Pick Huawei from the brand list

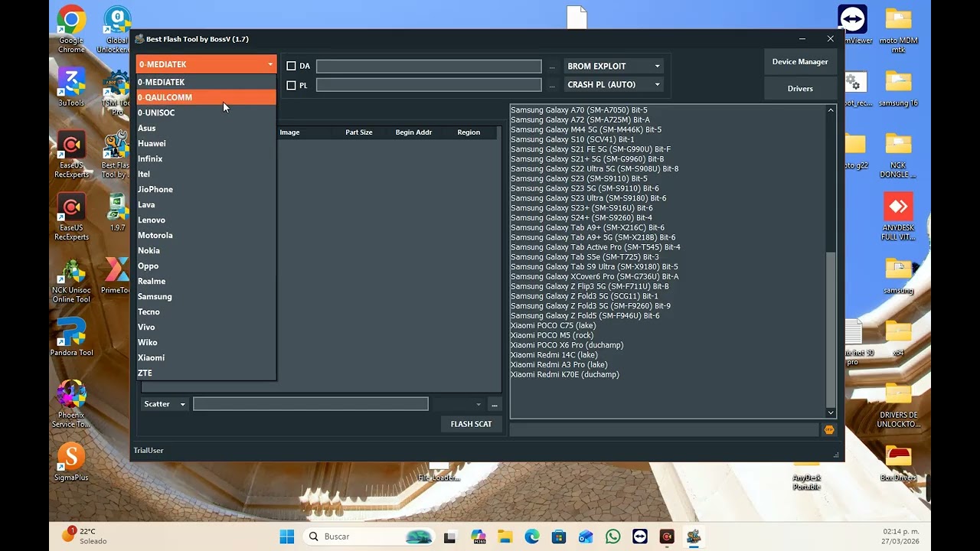(206, 143)
